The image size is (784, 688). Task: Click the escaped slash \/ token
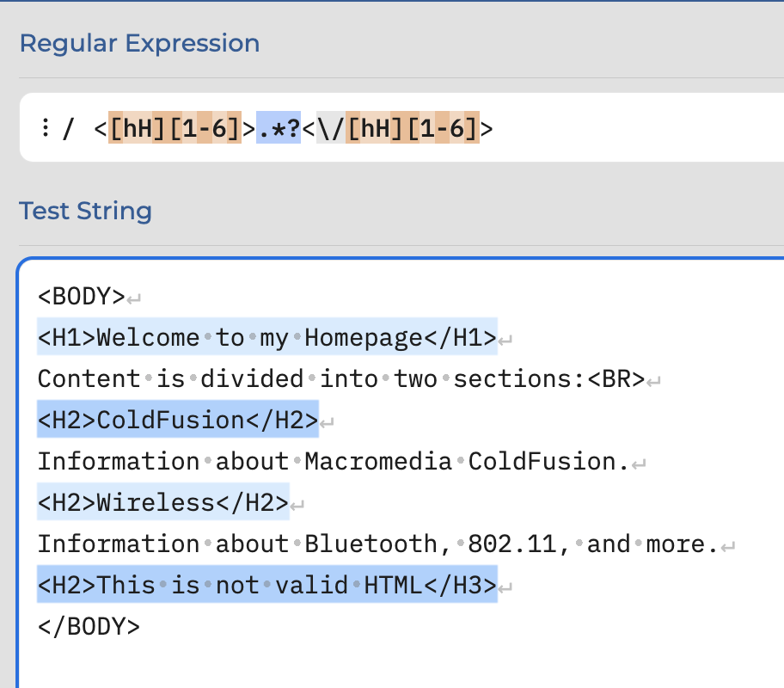pyautogui.click(x=330, y=127)
